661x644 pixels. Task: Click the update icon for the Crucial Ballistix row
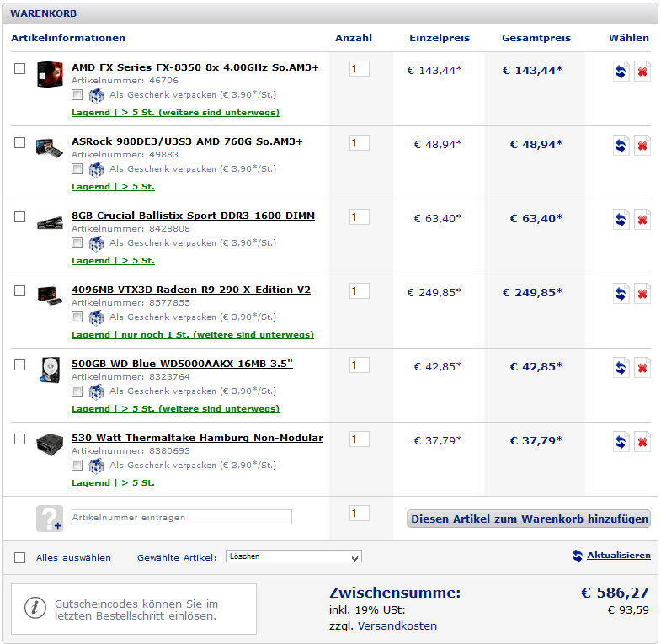(x=621, y=220)
